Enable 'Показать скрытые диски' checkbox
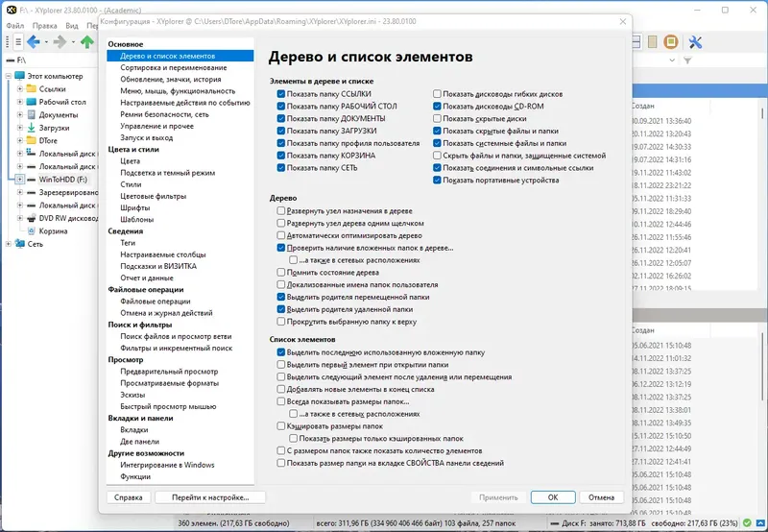This screenshot has height=532, width=768. coord(437,118)
